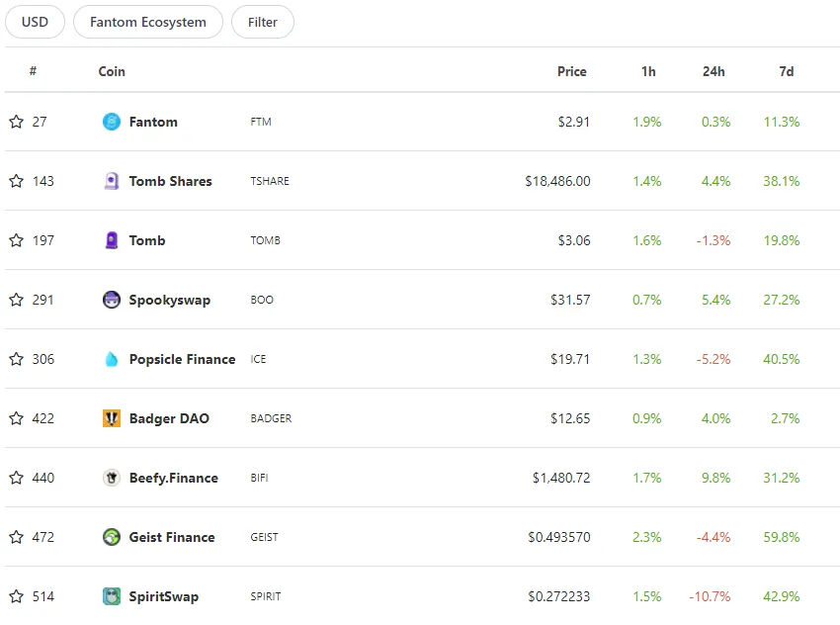Sort by 7d change column header
Viewport: 840px width, 625px height.
pos(786,71)
